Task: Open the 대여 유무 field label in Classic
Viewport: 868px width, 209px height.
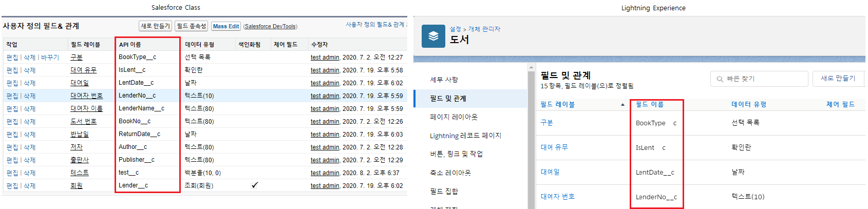Action: click(83, 70)
